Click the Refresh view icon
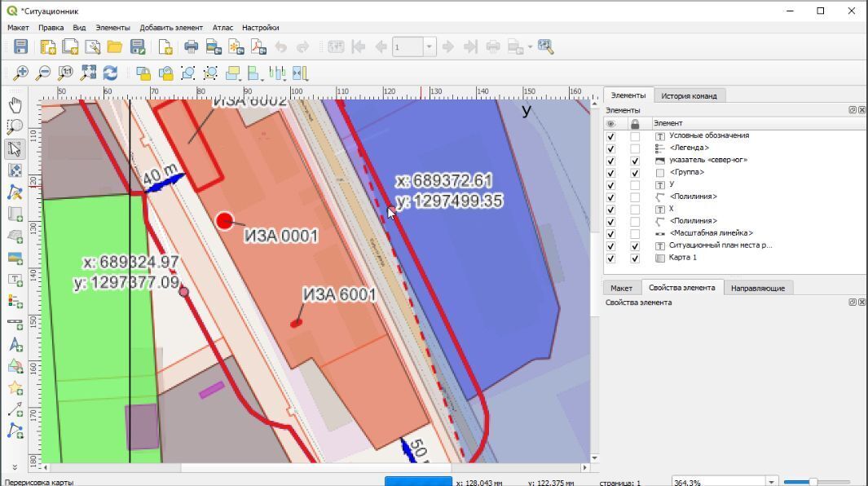This screenshot has height=486, width=868. 110,73
